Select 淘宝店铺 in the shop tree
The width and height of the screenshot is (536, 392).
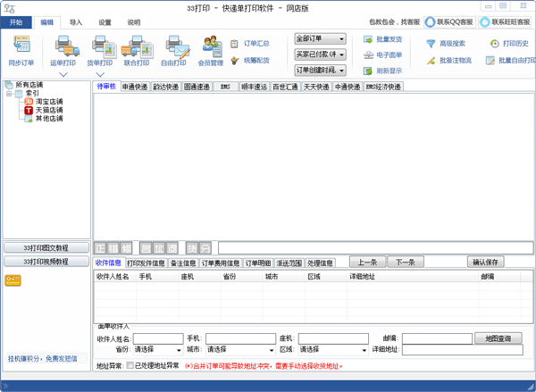coord(49,102)
